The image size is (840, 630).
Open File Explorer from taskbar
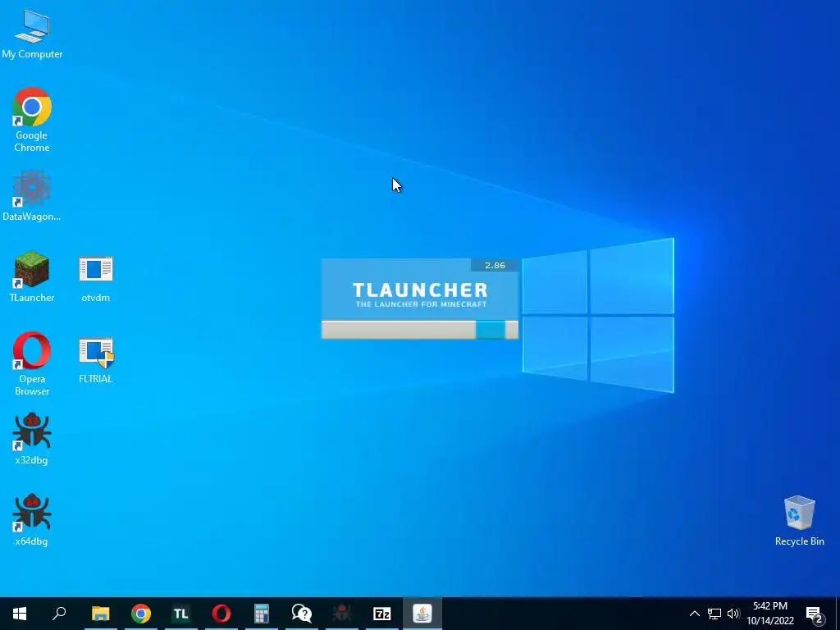pyautogui.click(x=100, y=614)
